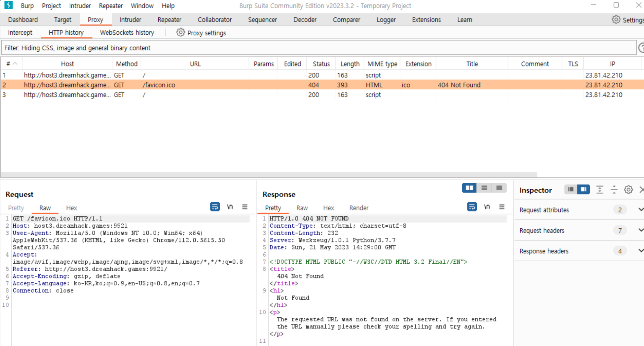Image resolution: width=644 pixels, height=346 pixels.
Task: Sort history by Length column
Action: [350, 64]
